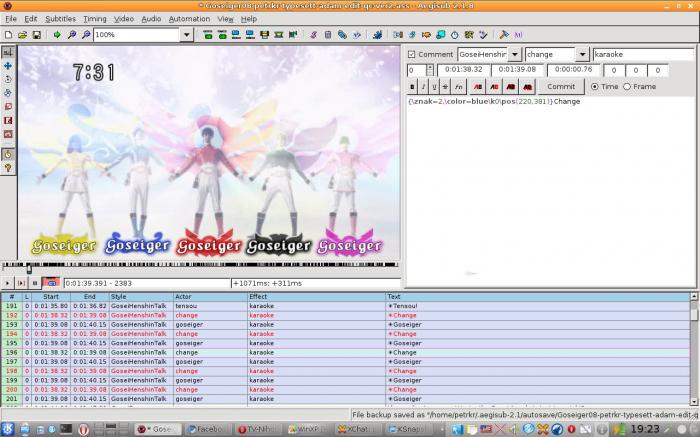The image size is (700, 437).
Task: Click the start time field 0:01:38.32
Action: click(463, 70)
